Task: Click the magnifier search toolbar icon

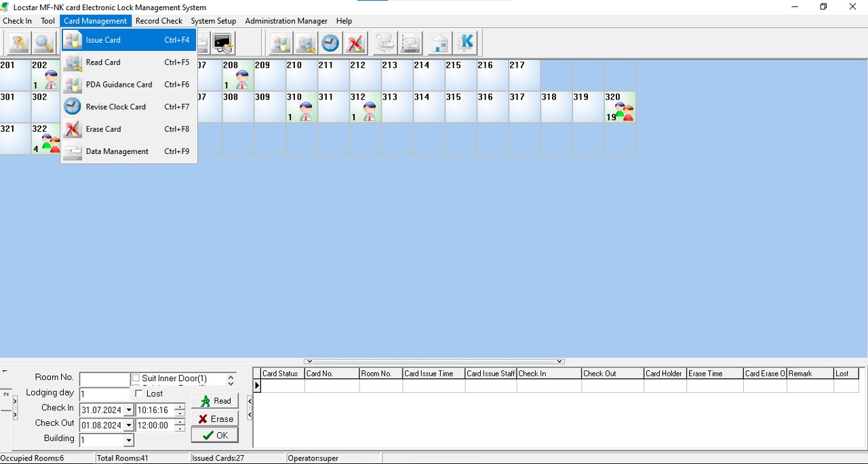Action: (43, 43)
